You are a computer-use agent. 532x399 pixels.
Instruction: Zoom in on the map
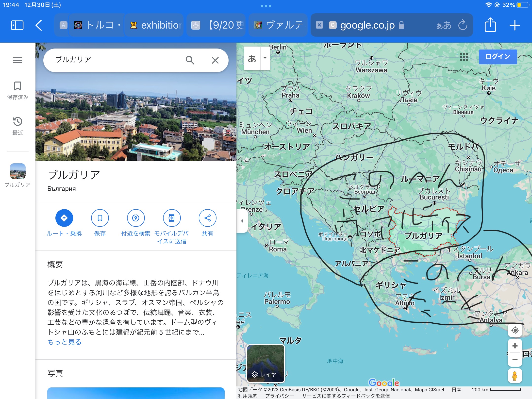pos(515,346)
